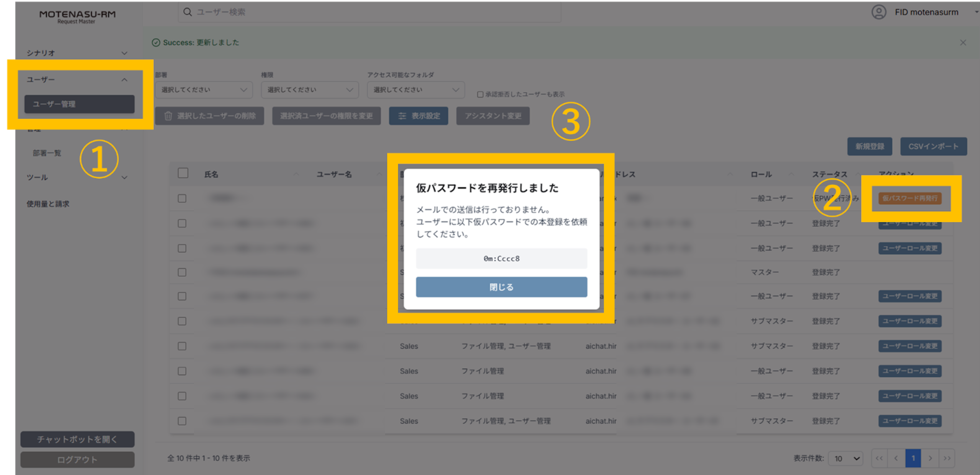
Task: Enable 承認拒否したユーザーも表示 checkbox
Action: click(x=480, y=94)
